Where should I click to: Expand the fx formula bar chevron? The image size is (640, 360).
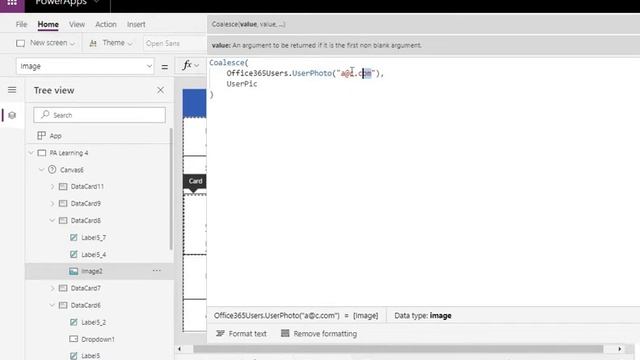coord(197,66)
